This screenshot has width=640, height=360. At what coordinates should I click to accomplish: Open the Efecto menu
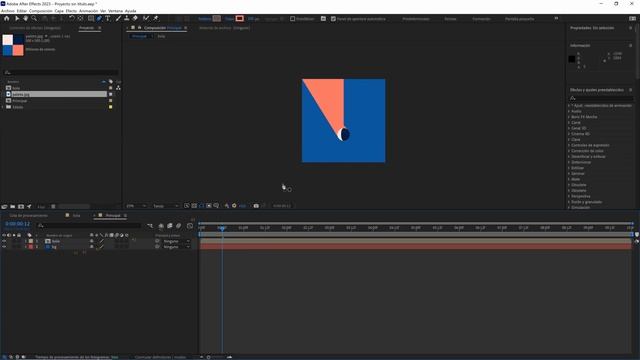coord(71,11)
